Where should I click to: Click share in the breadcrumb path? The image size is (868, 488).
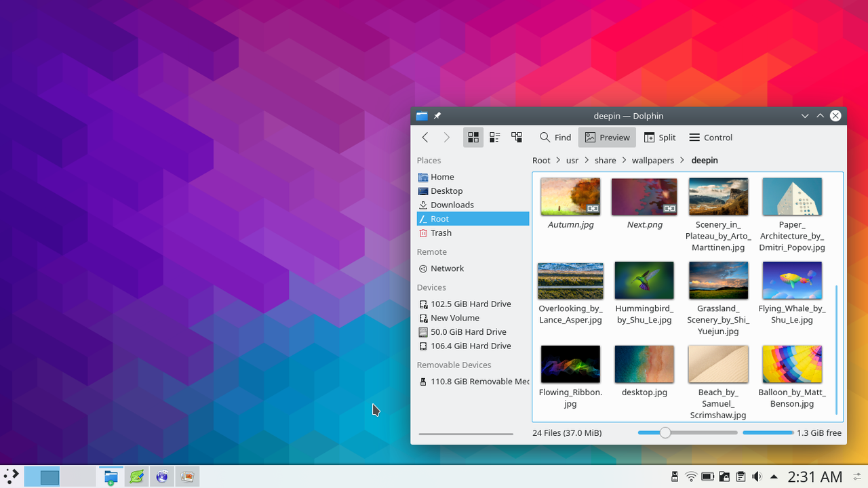(x=606, y=161)
